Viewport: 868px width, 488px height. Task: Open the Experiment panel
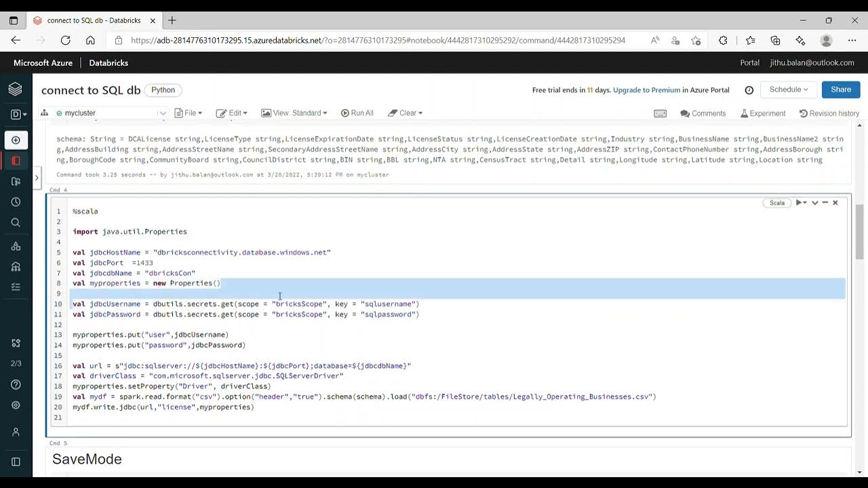[x=763, y=113]
